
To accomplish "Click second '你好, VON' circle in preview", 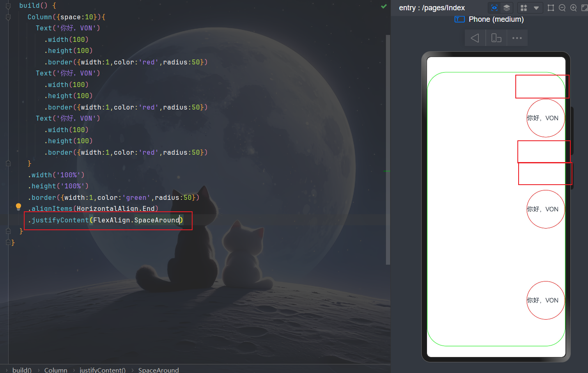I will click(x=546, y=209).
